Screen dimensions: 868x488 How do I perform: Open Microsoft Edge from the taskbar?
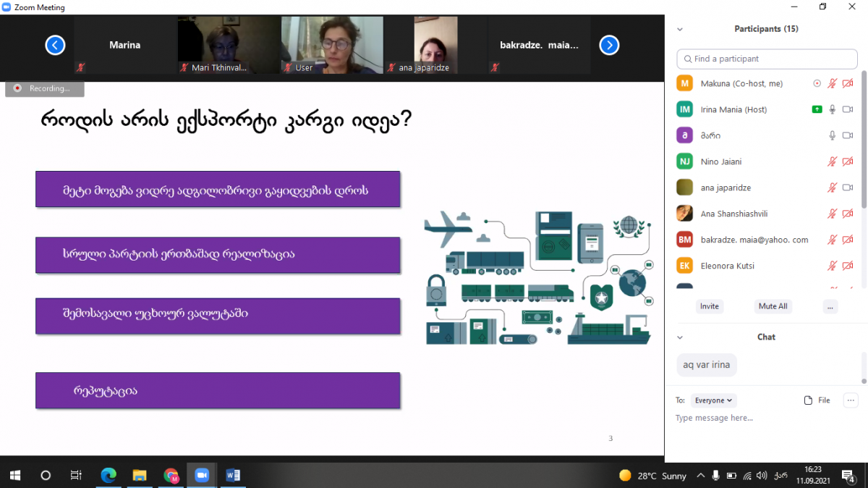pos(109,475)
